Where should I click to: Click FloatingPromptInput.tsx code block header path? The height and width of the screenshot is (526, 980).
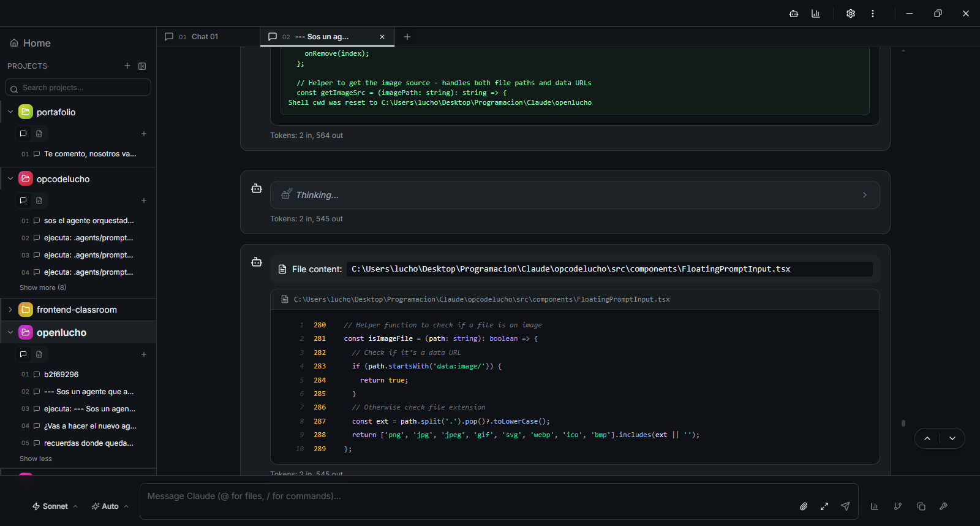[481, 299]
